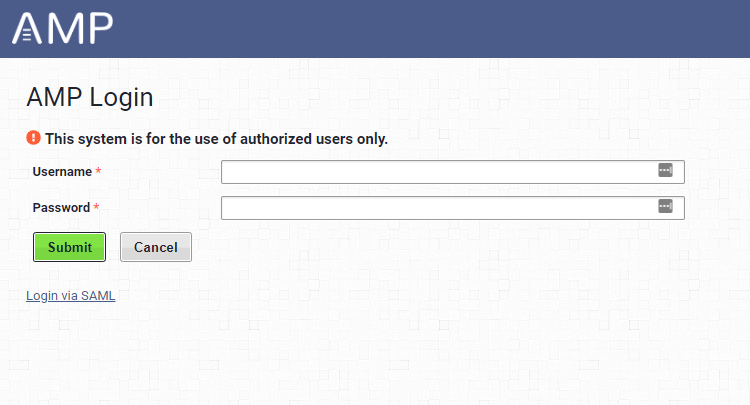Click the red asterisk beside Username
Viewport: 750px width, 405px height.
click(98, 171)
